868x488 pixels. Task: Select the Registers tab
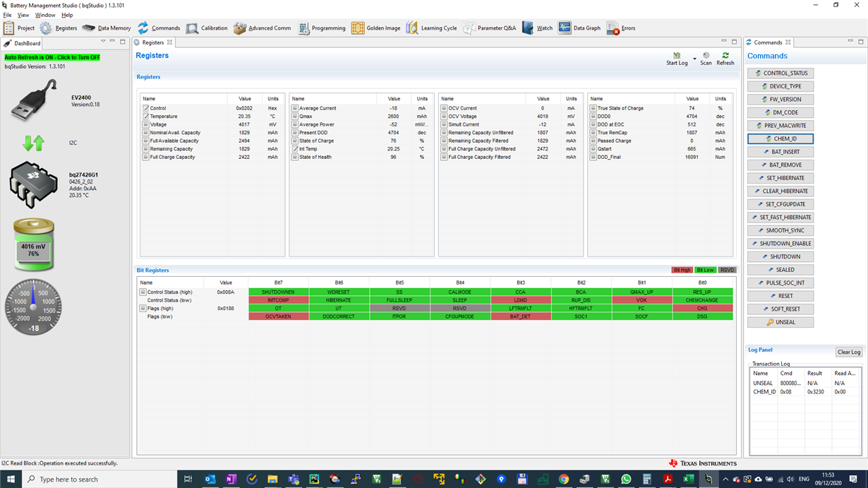click(152, 42)
